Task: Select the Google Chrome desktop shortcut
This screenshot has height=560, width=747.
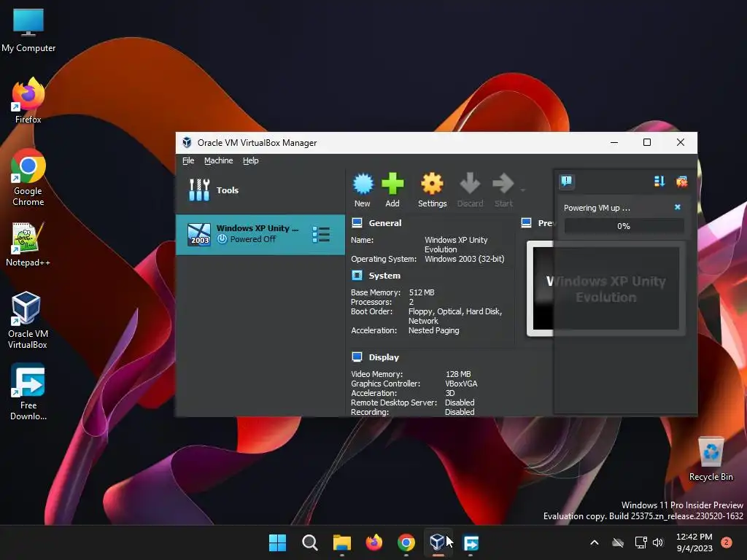Action: click(28, 177)
